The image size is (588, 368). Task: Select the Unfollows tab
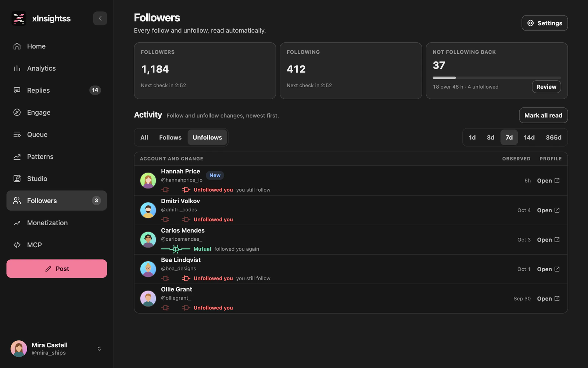coord(207,137)
